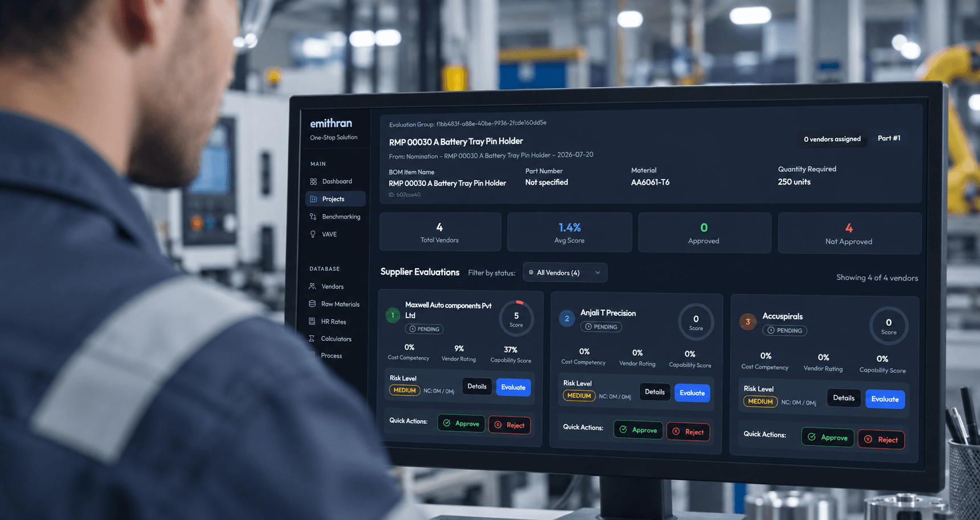Screen dimensions: 980x520
Task: Open Details for Accuspirals
Action: (843, 398)
